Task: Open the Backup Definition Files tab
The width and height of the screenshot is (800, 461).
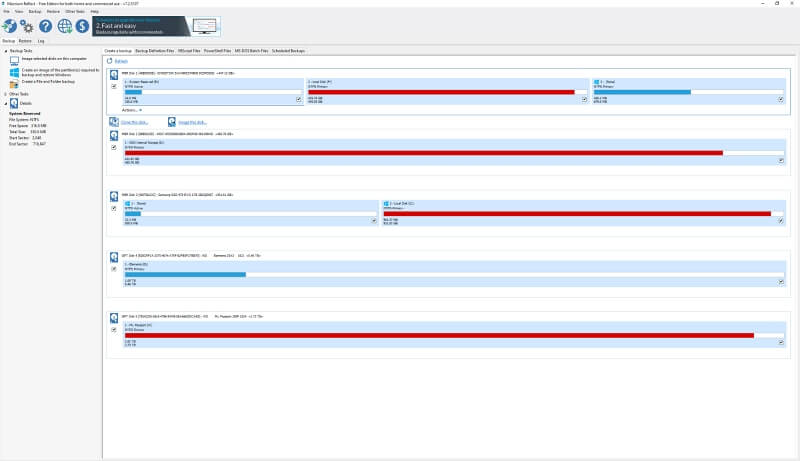Action: tap(155, 51)
